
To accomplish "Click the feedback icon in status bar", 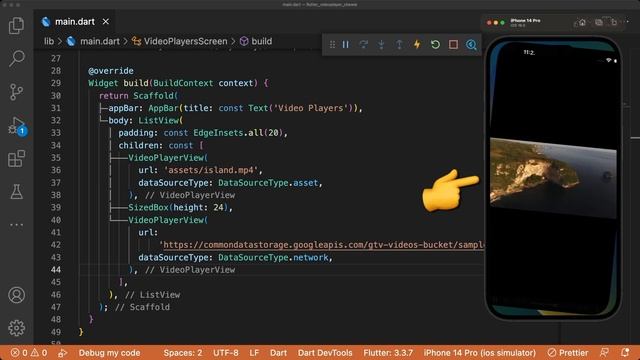I will 604,353.
